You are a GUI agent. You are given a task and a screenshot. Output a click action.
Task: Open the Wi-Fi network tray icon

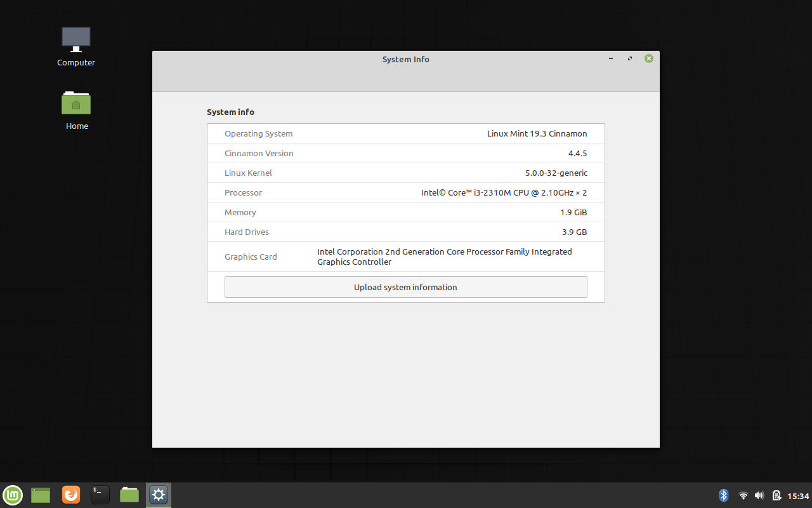pyautogui.click(x=743, y=495)
